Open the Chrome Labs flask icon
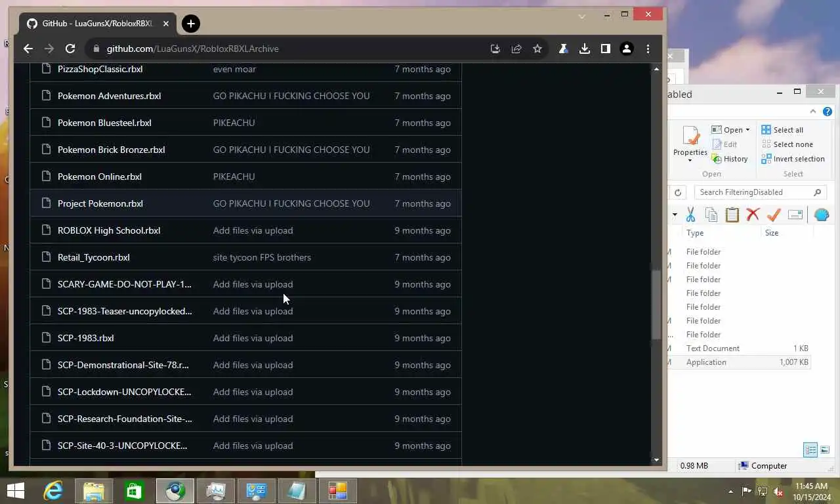840x504 pixels. tap(563, 49)
